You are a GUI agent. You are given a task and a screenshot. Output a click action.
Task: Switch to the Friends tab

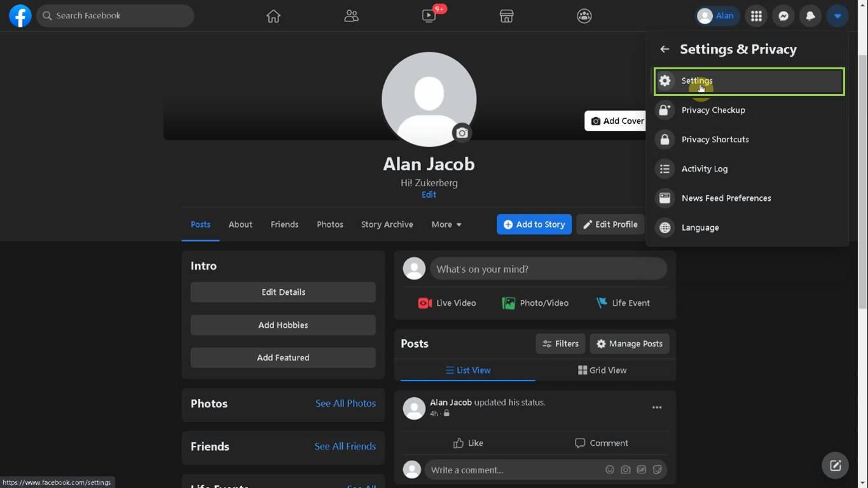point(284,224)
